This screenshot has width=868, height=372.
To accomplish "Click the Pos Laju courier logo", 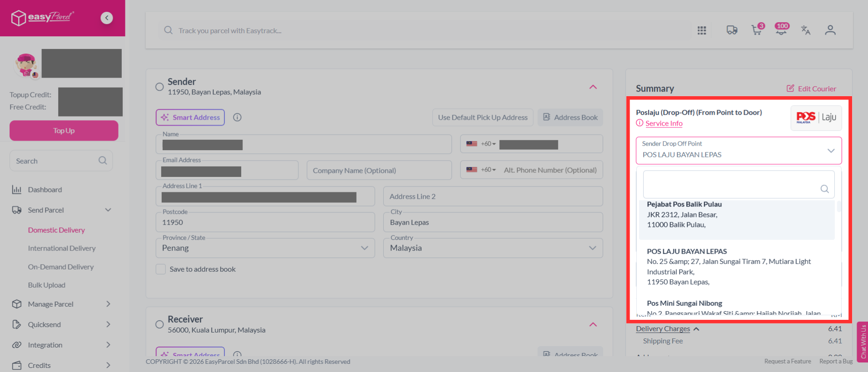I will (x=816, y=118).
